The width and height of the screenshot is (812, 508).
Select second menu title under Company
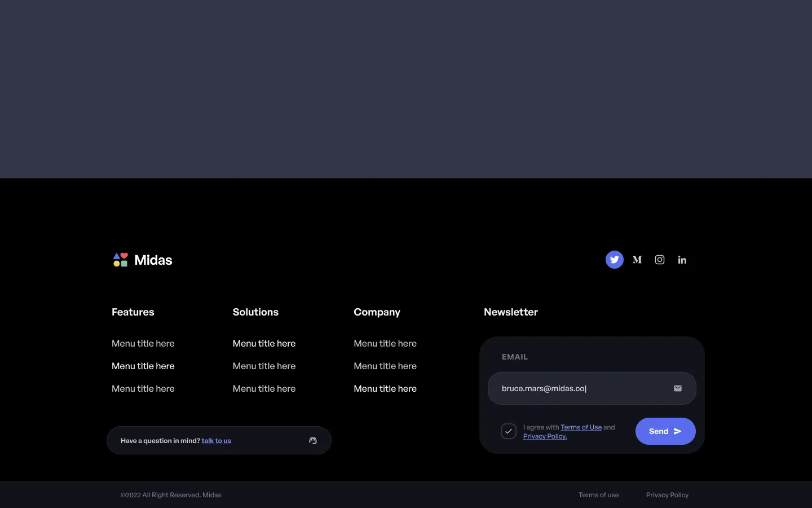point(385,366)
